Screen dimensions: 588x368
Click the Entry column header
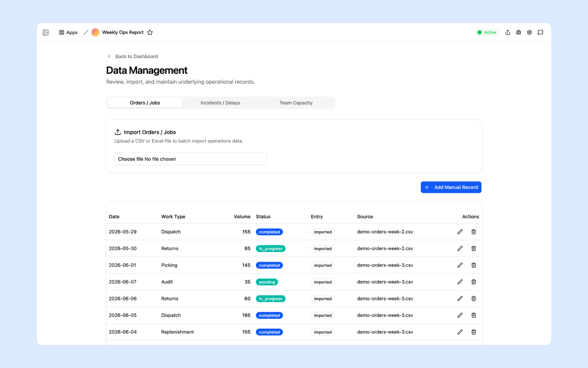pos(317,217)
